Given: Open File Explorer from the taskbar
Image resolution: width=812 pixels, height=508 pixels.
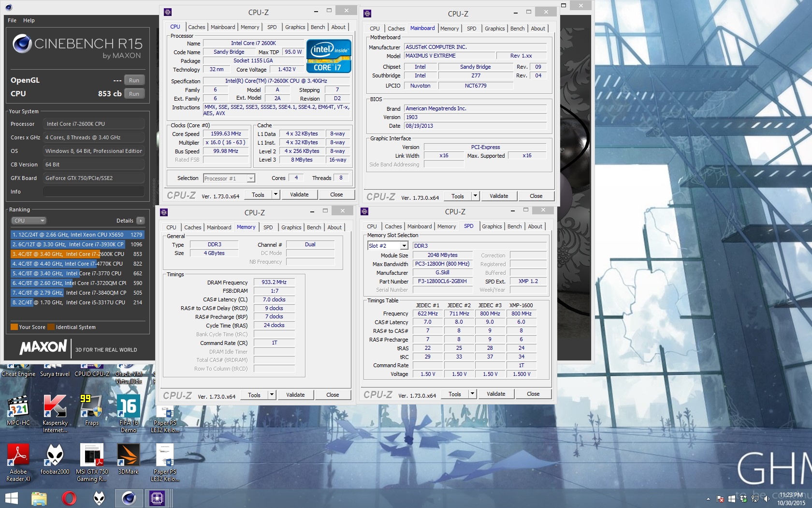Looking at the screenshot, I should click(39, 498).
